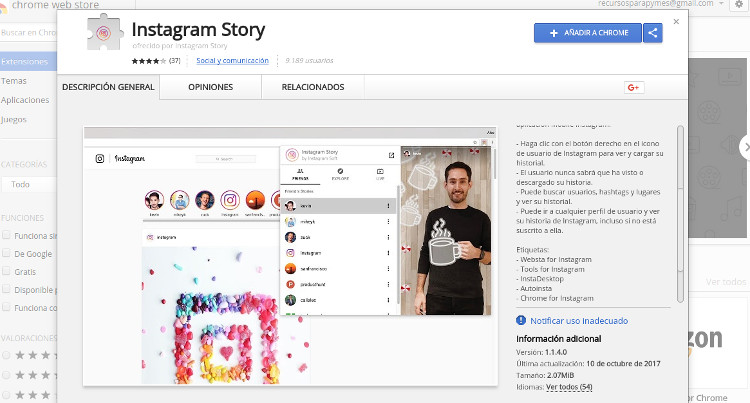Select the third star rating radio option
This screenshot has height=403, width=750.
(x=6, y=395)
